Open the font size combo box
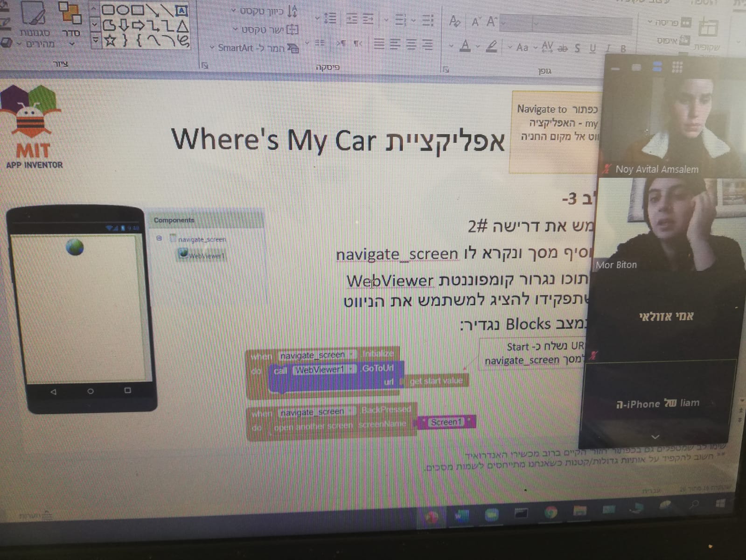This screenshot has width=746, height=560. [516, 23]
